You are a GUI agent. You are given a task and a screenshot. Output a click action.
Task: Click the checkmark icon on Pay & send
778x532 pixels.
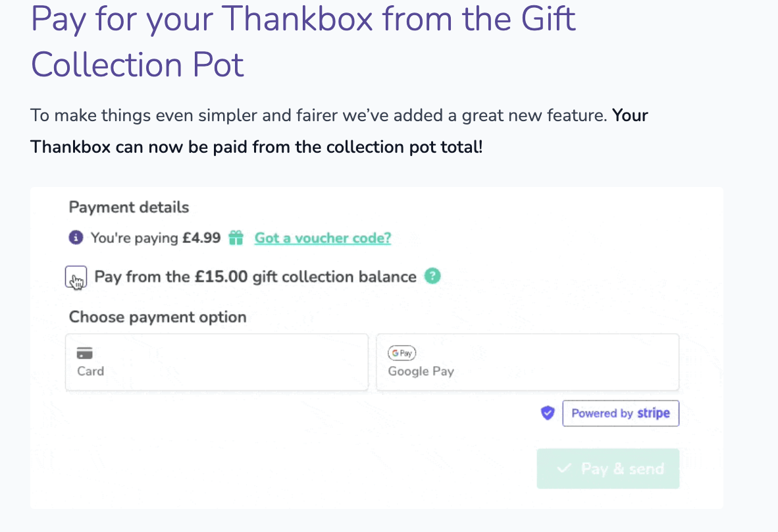pyautogui.click(x=564, y=469)
